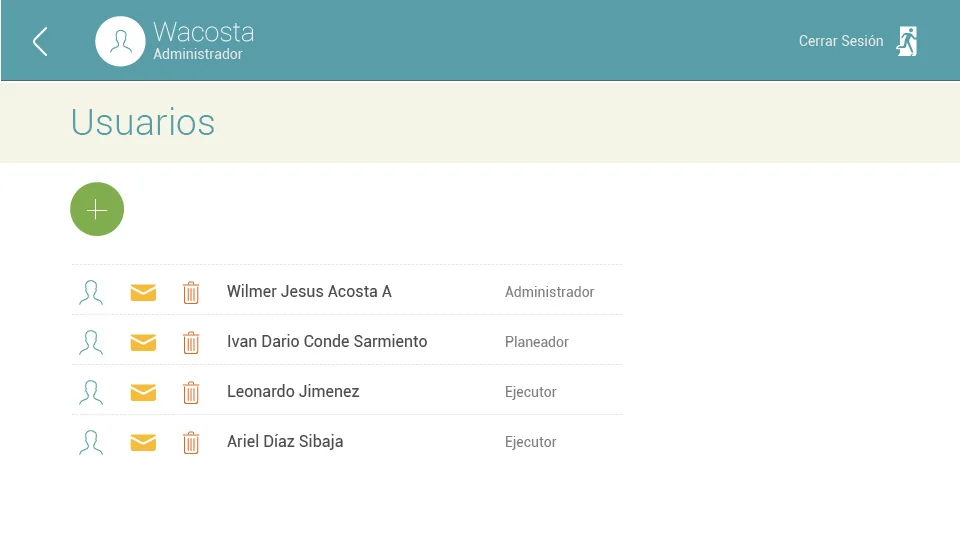Click the Wacosta username in header
Screen dimensions: 960x560
203,32
